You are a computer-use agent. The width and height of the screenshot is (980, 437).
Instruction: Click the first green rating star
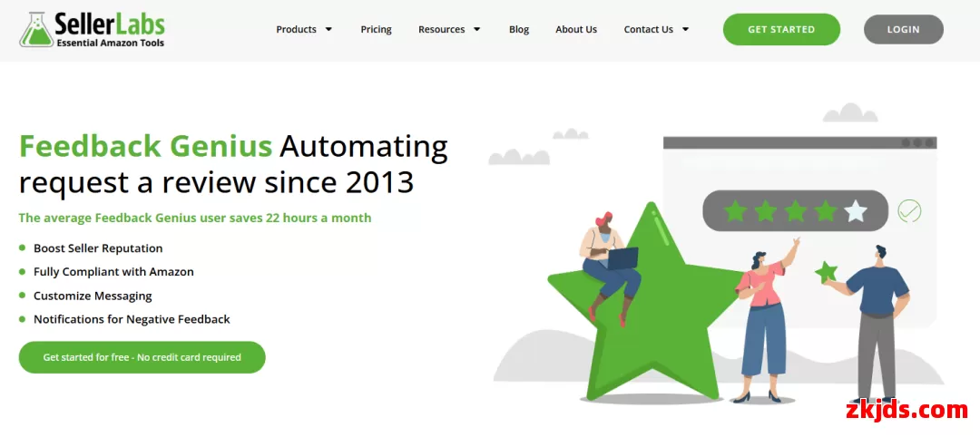735,211
